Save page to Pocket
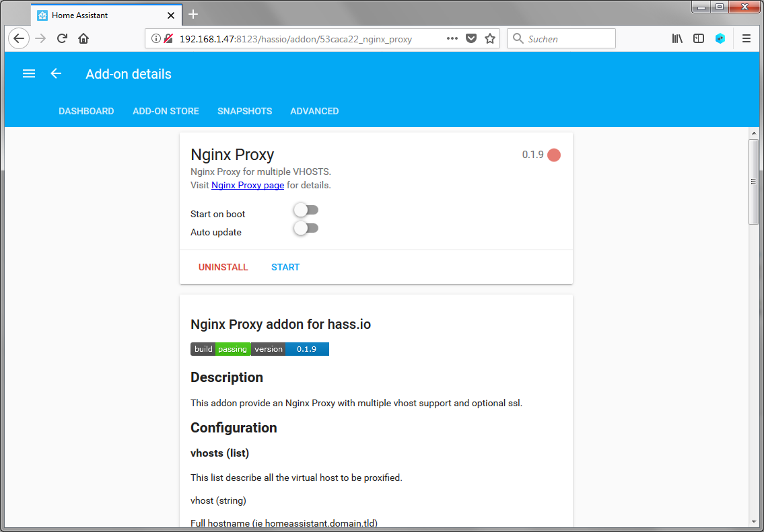Screen dimensions: 764x532 pos(471,38)
